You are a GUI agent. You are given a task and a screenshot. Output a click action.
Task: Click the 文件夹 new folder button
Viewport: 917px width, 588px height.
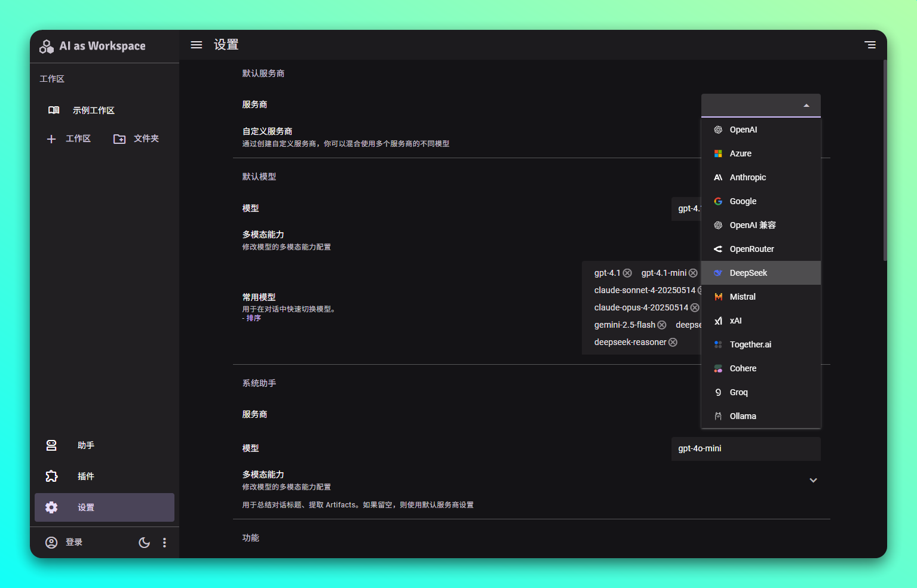137,138
